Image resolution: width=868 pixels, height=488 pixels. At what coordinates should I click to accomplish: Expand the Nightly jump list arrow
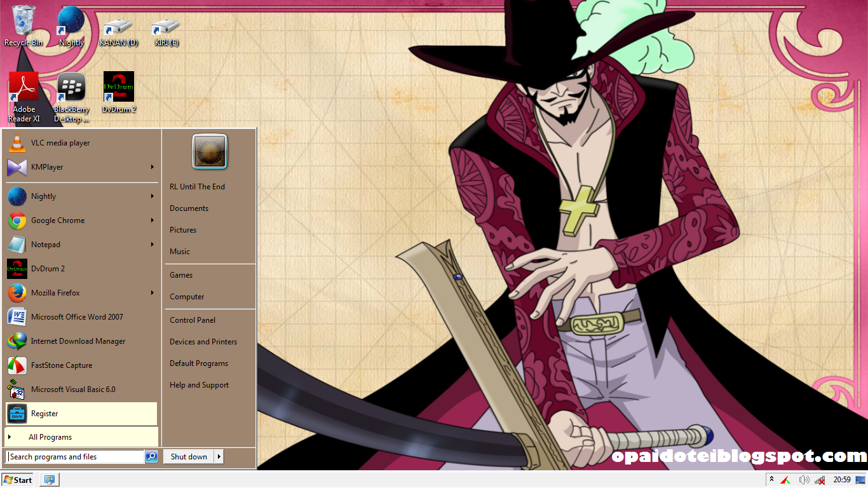(x=153, y=196)
